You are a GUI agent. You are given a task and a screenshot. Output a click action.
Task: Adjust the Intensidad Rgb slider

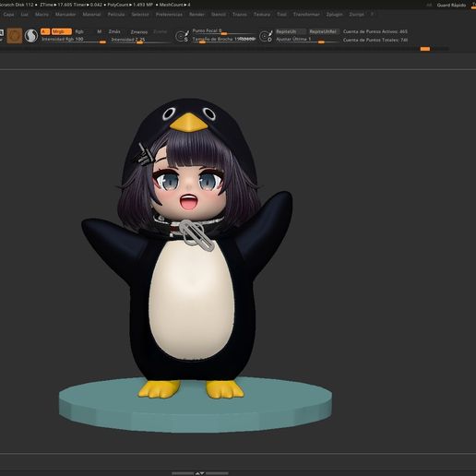click(74, 40)
